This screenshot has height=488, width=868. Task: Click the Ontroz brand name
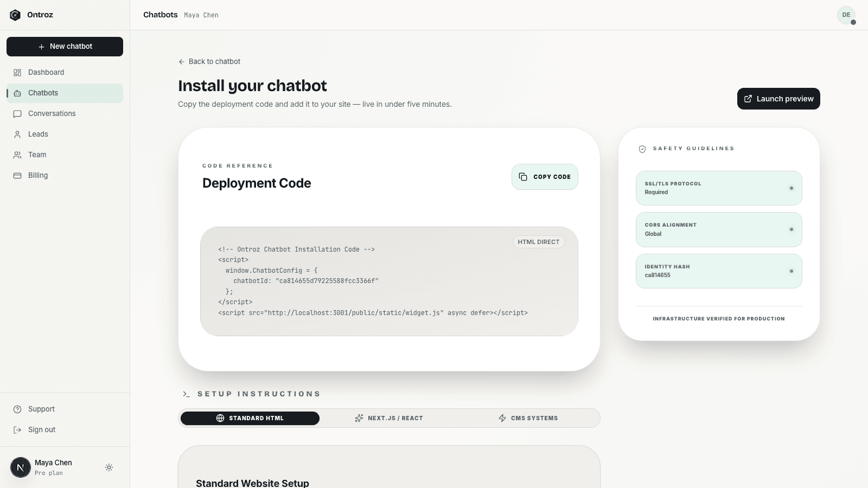click(40, 15)
